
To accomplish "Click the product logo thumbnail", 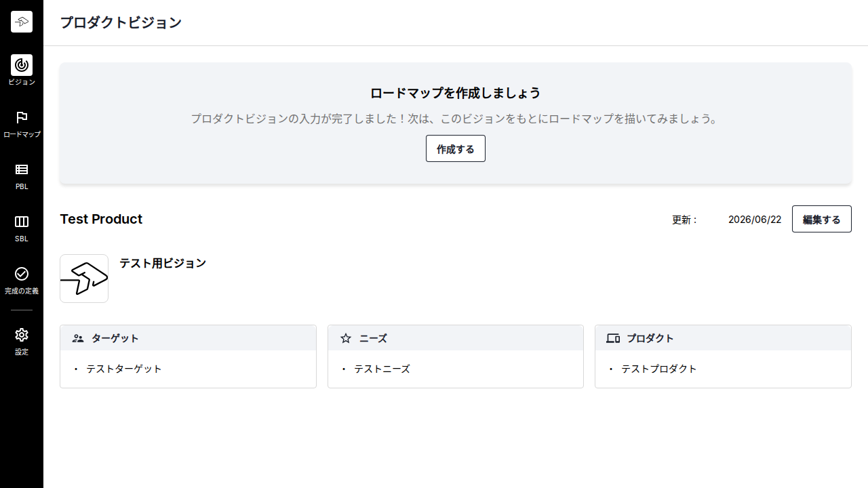I will coord(84,279).
